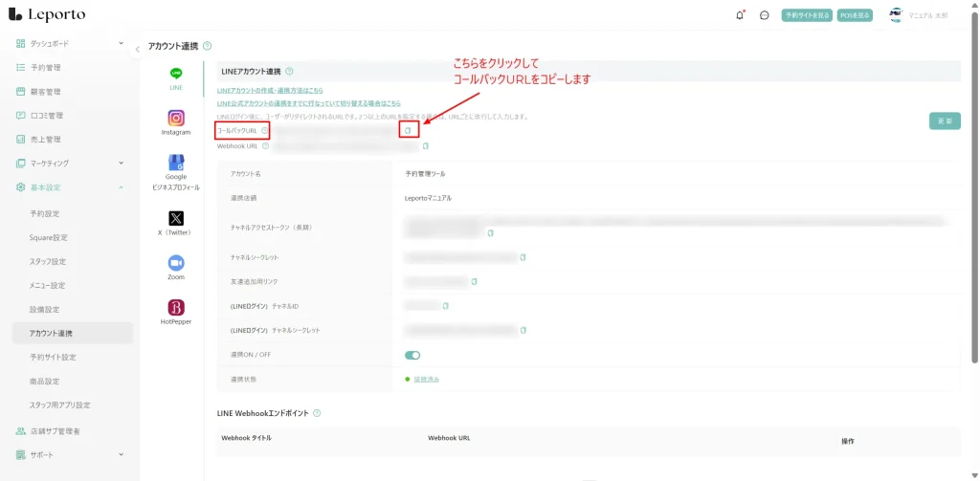Viewport: 980px width, 481px height.
Task: Click the help icon beside アカウント連携 title
Action: pyautogui.click(x=208, y=46)
